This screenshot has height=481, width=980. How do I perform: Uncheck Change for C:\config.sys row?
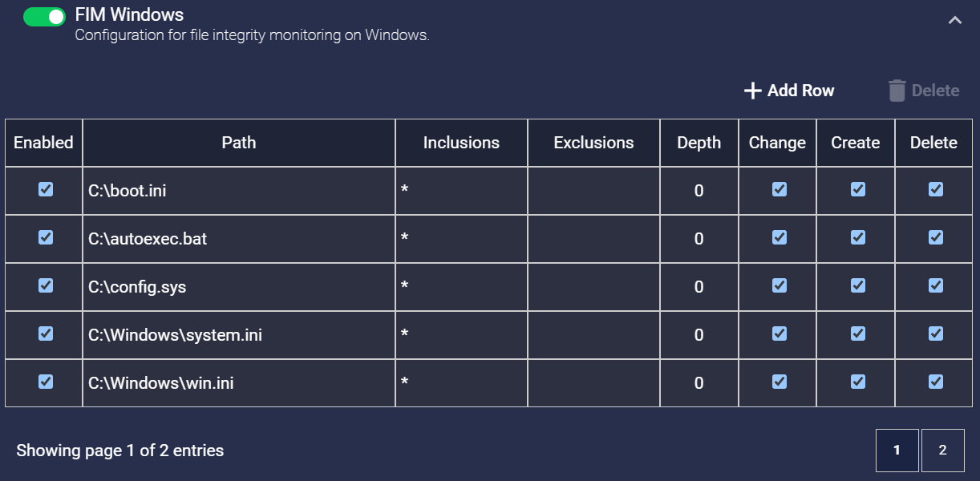tap(780, 285)
